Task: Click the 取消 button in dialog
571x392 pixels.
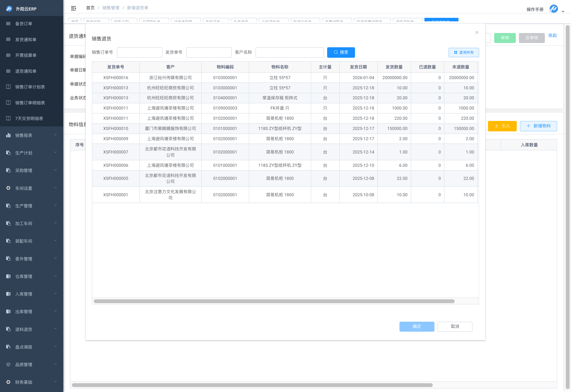Action: pos(455,326)
